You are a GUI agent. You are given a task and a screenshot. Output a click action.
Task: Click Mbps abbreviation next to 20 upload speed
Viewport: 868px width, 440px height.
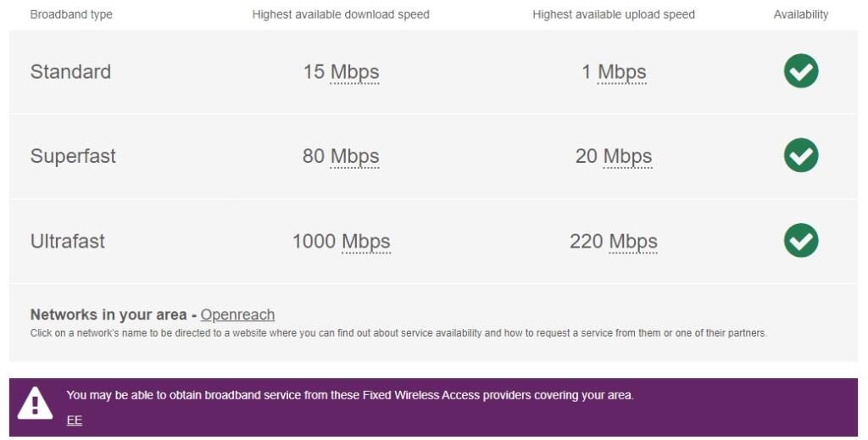(x=627, y=157)
